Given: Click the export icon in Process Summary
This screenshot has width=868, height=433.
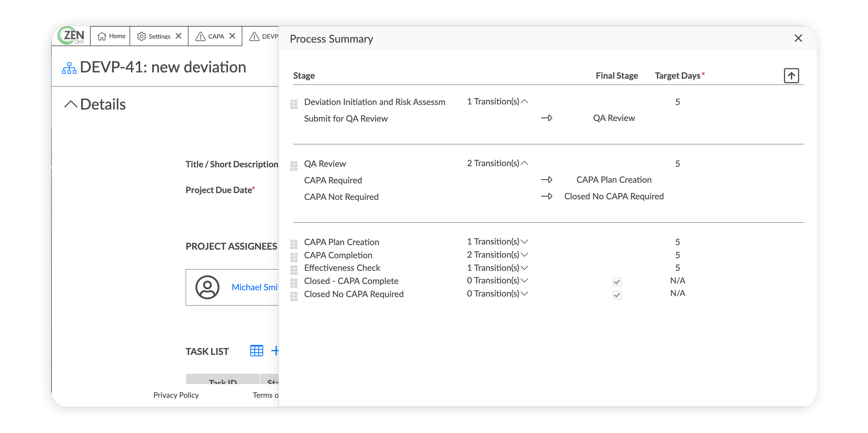Looking at the screenshot, I should pyautogui.click(x=791, y=76).
